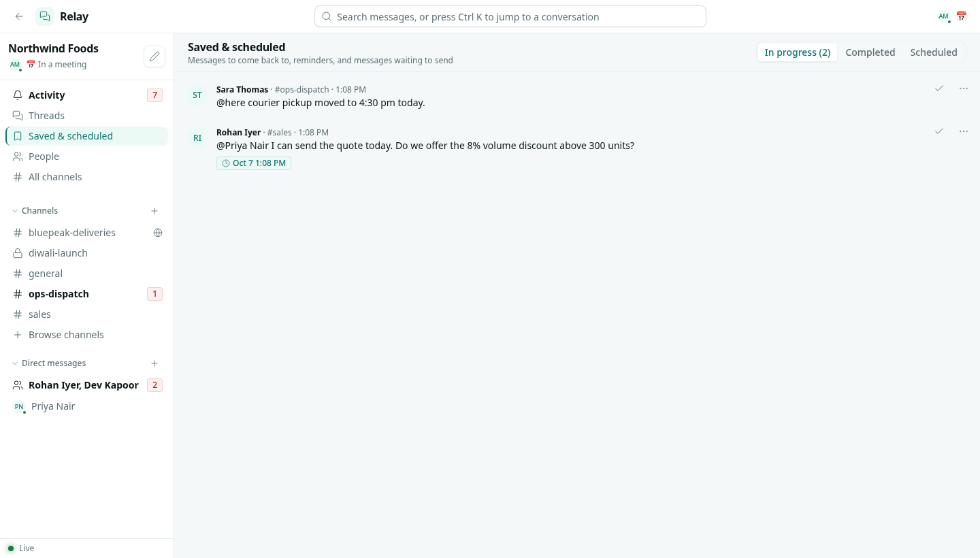
Task: Open the ops-dispatch channel
Action: tap(87, 294)
